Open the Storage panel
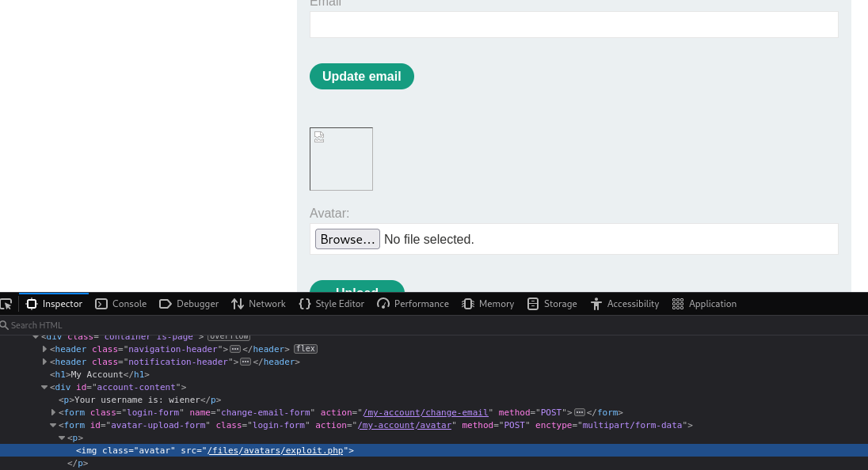 [x=552, y=304]
